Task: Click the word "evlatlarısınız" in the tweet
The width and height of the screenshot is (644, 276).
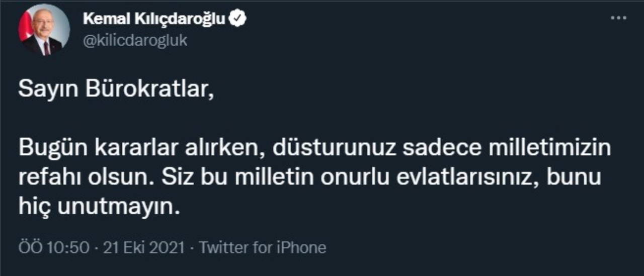Action: (467, 177)
